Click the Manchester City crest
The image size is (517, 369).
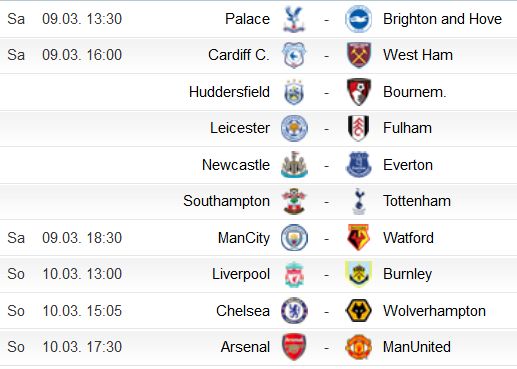(x=294, y=238)
